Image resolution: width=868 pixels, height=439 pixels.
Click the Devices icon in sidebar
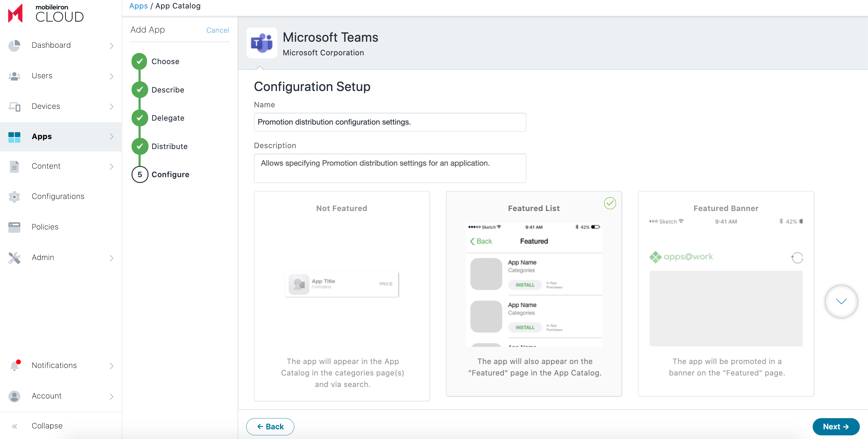tap(14, 106)
